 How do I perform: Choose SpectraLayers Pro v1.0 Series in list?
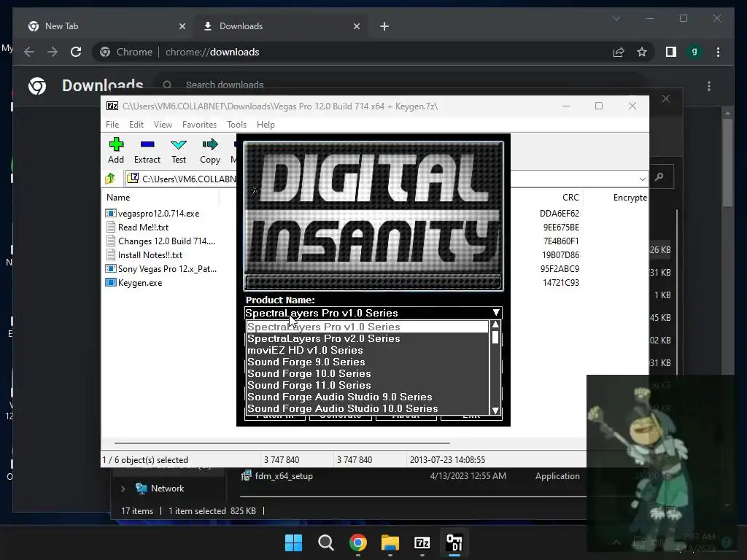(368, 327)
